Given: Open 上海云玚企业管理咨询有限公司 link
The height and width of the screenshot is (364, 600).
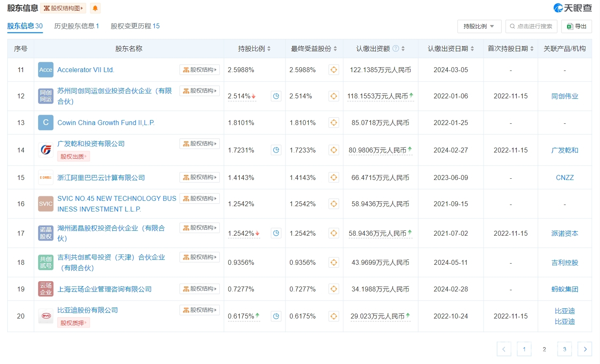Looking at the screenshot, I should [x=105, y=289].
